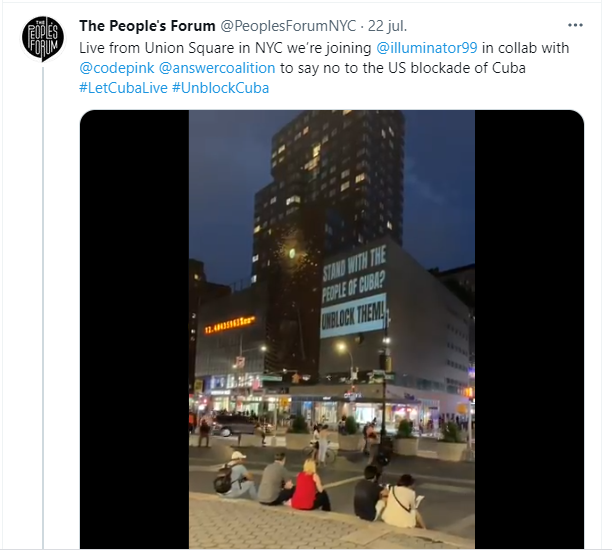Open the tweet's three-dot more options menu

click(575, 25)
